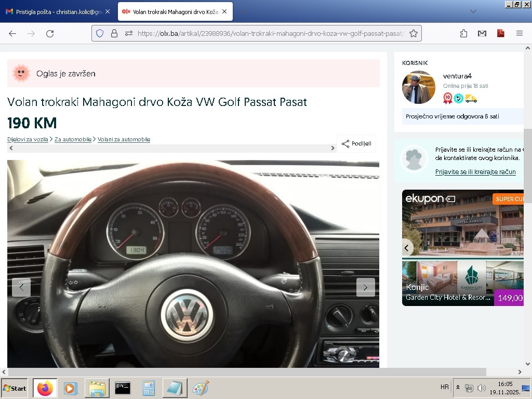This screenshot has height=399, width=532.
Task: Click the 190 KM price text
Action: (x=32, y=123)
